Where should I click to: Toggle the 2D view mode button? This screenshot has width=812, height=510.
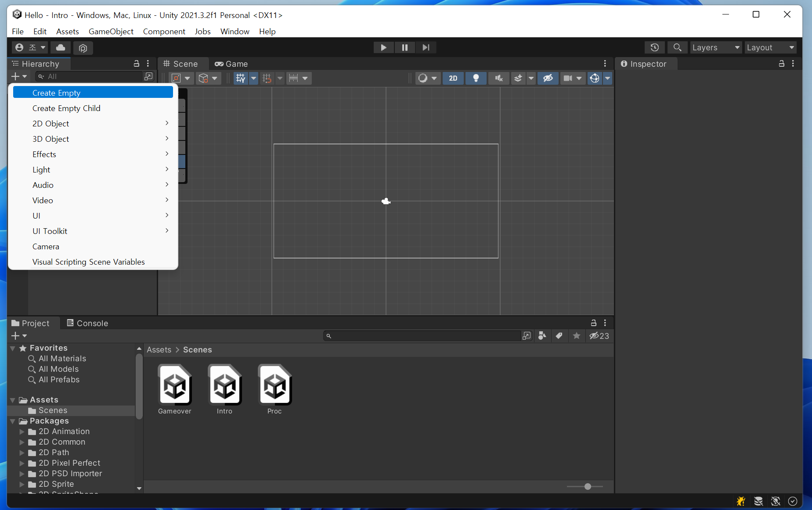coord(453,78)
